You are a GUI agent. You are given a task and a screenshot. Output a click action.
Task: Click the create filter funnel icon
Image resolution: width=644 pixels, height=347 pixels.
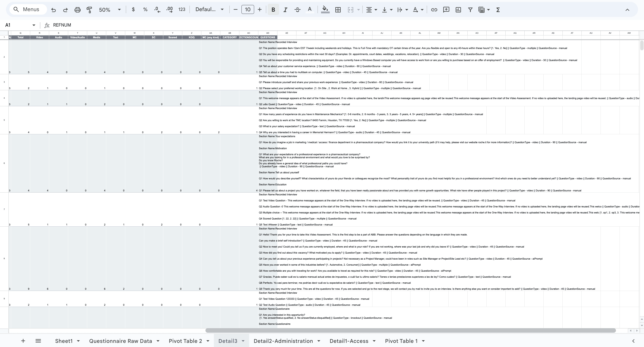click(470, 10)
